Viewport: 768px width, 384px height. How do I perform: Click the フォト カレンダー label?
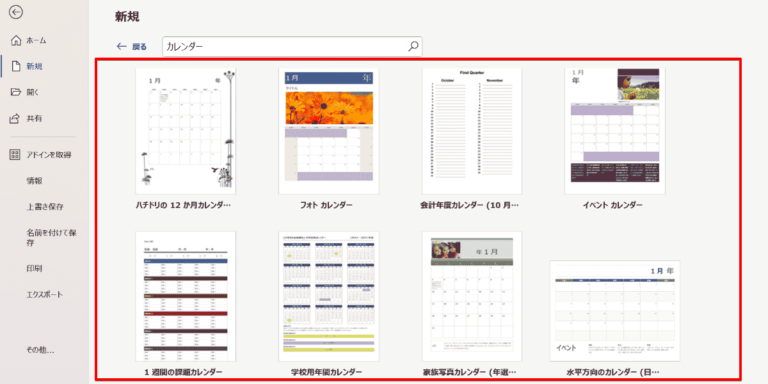(x=326, y=205)
